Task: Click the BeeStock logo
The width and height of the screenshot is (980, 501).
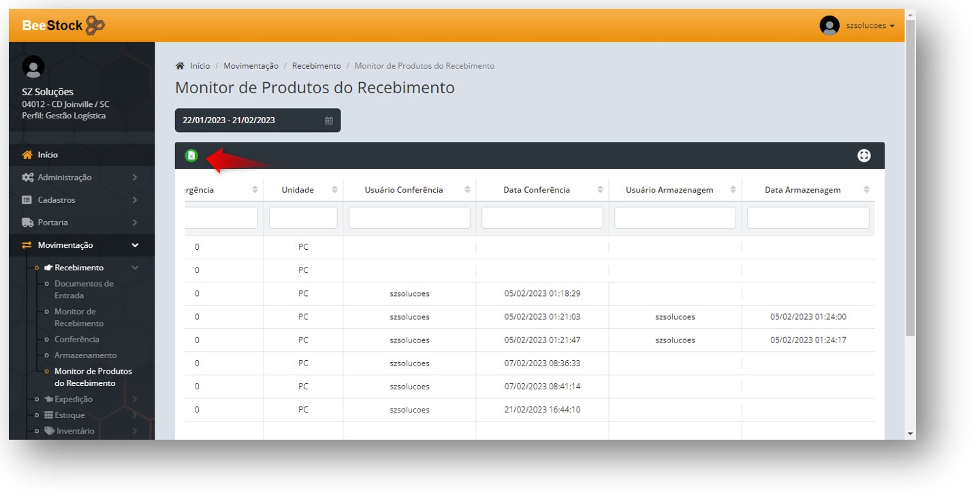Action: pos(63,26)
